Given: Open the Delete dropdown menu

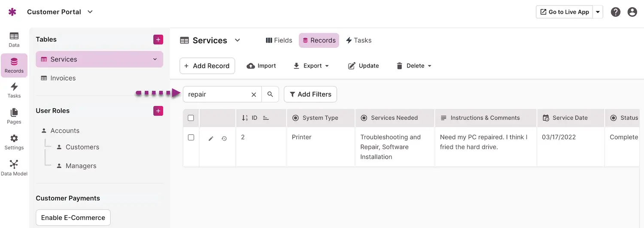Looking at the screenshot, I should (x=414, y=66).
